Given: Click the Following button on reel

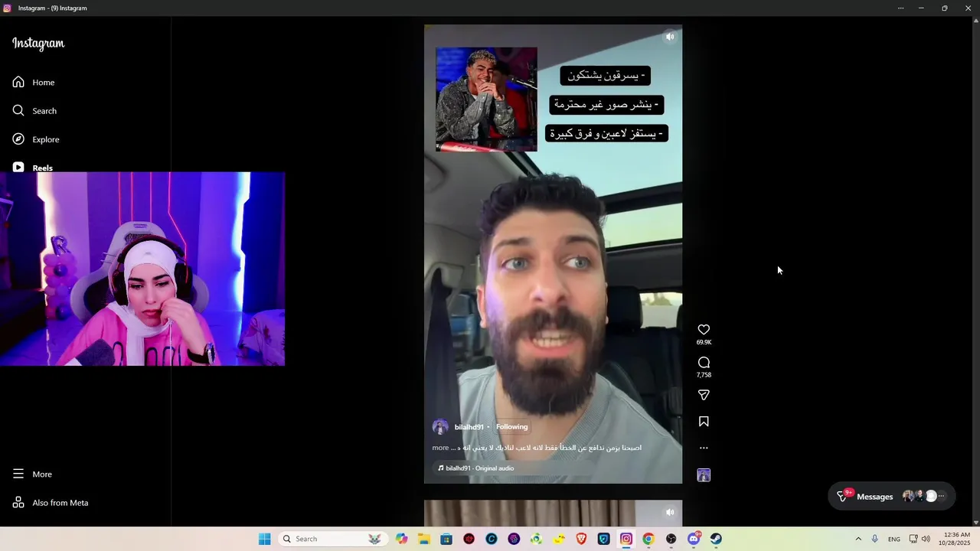Looking at the screenshot, I should pos(511,427).
